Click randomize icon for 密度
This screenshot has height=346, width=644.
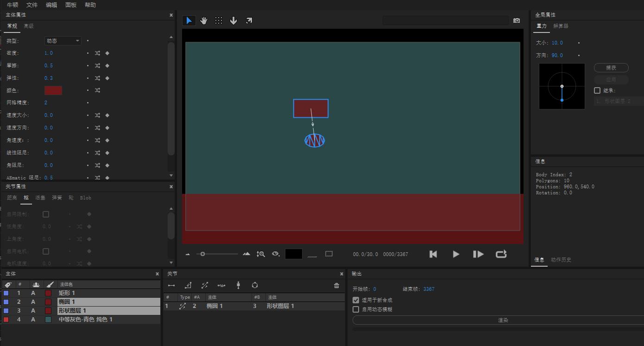tap(97, 53)
